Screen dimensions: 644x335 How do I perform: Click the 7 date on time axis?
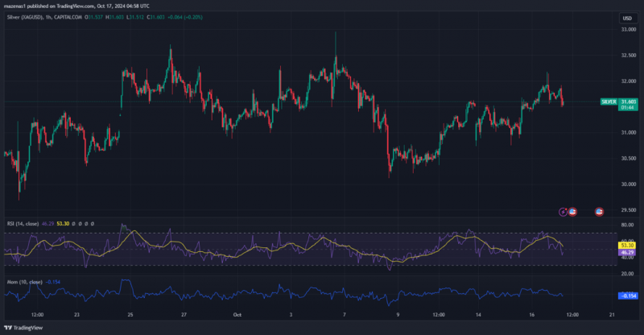click(x=345, y=315)
